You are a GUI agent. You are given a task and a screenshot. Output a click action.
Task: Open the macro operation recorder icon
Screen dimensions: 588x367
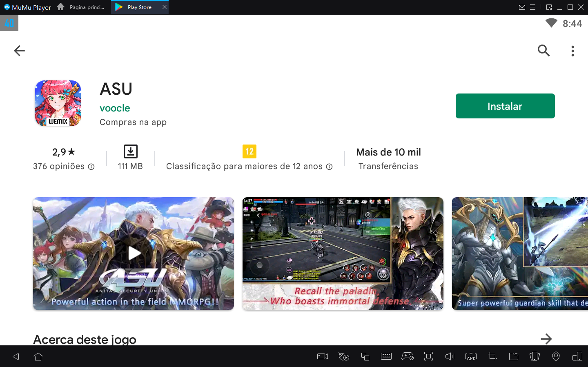point(344,356)
